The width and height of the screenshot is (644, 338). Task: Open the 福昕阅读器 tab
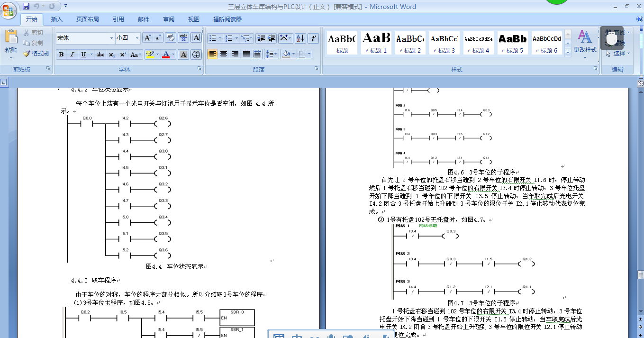tap(227, 19)
